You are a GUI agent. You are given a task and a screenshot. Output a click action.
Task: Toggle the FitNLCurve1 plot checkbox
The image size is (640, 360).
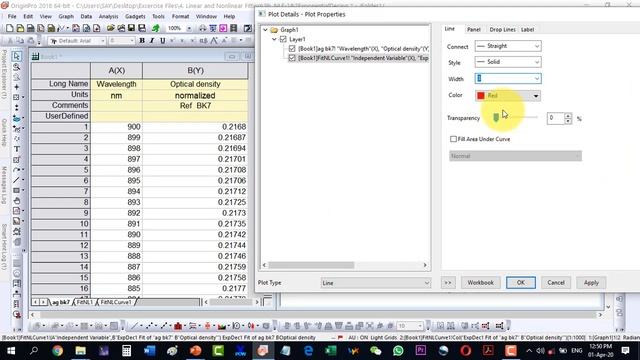[292, 58]
